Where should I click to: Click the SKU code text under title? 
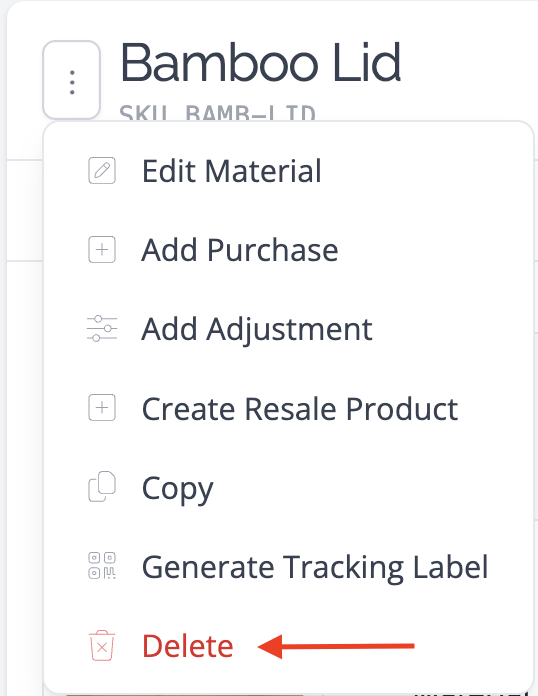(217, 113)
